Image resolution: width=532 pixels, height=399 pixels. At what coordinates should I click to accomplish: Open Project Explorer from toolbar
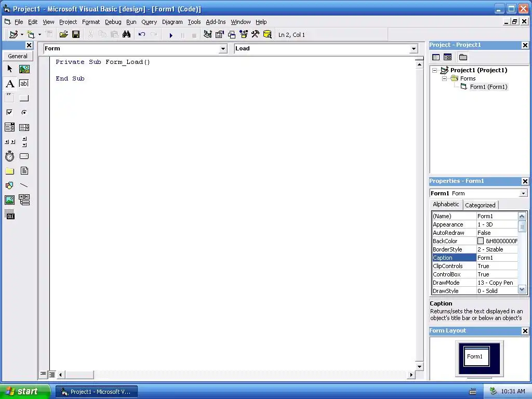(x=208, y=35)
